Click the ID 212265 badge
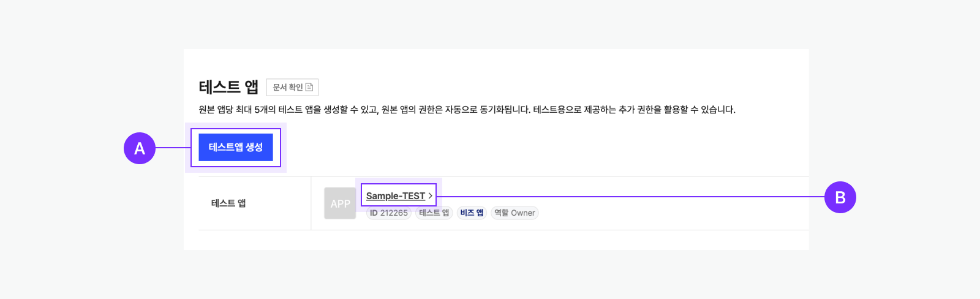Viewport: 980px width, 299px height. point(388,213)
